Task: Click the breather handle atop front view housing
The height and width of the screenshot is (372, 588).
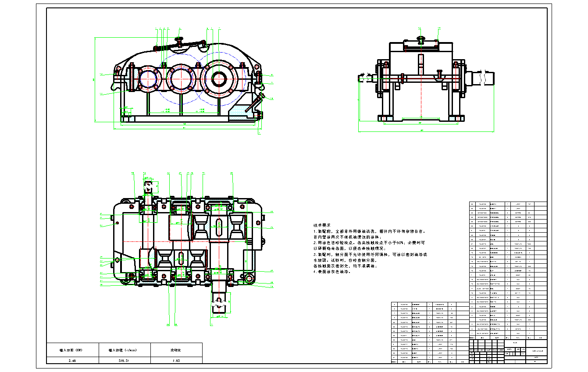Action: pos(179,41)
